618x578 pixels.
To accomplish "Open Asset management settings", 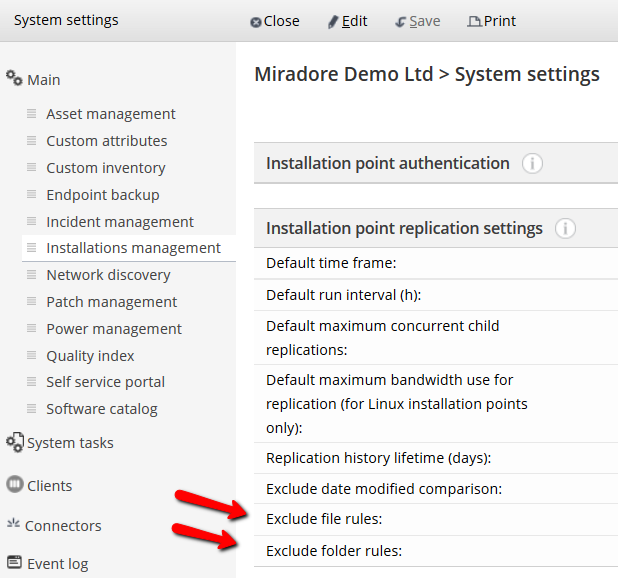I will pyautogui.click(x=111, y=114).
